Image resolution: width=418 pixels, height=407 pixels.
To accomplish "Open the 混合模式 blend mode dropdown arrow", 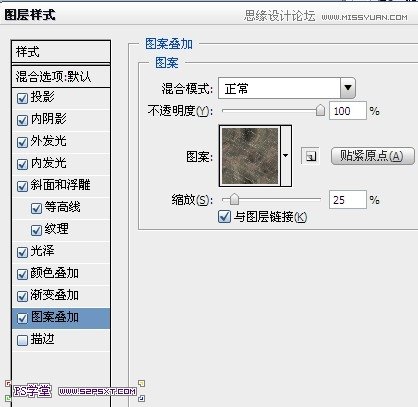I will pos(348,88).
